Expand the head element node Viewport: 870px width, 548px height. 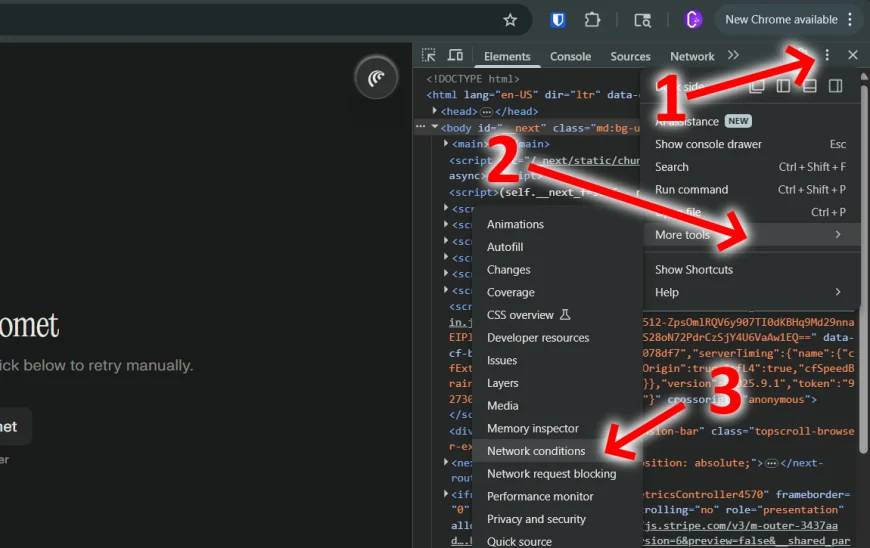pos(435,111)
